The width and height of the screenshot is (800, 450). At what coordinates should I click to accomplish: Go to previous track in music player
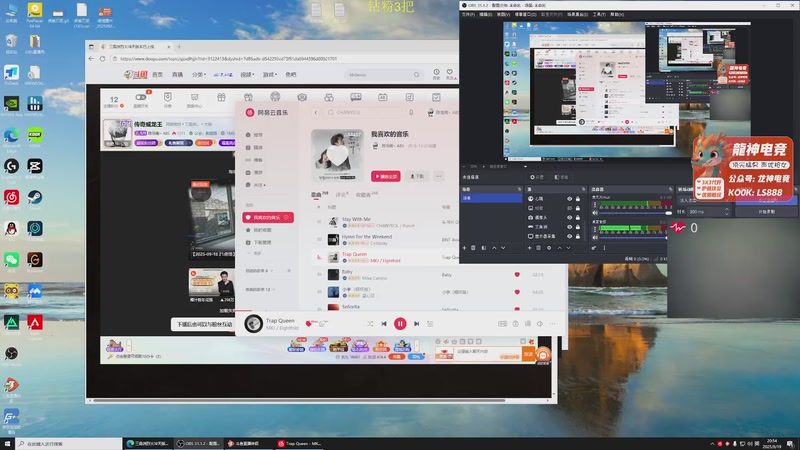(x=384, y=323)
